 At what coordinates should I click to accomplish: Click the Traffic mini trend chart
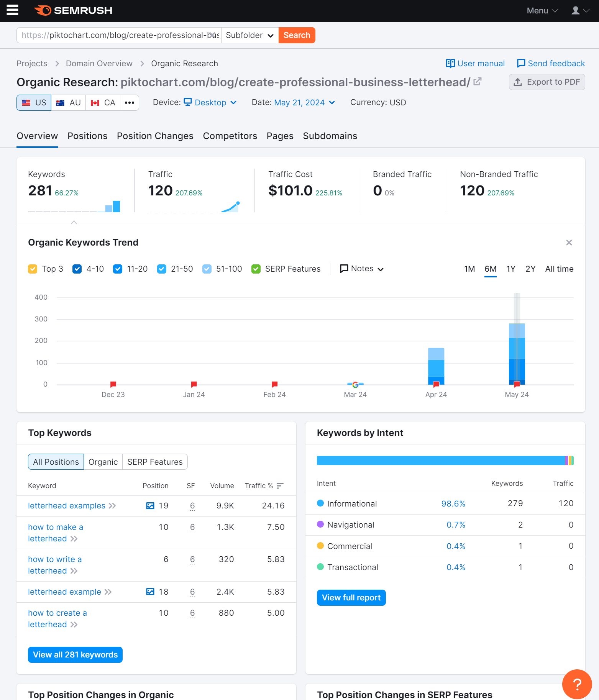pos(194,206)
